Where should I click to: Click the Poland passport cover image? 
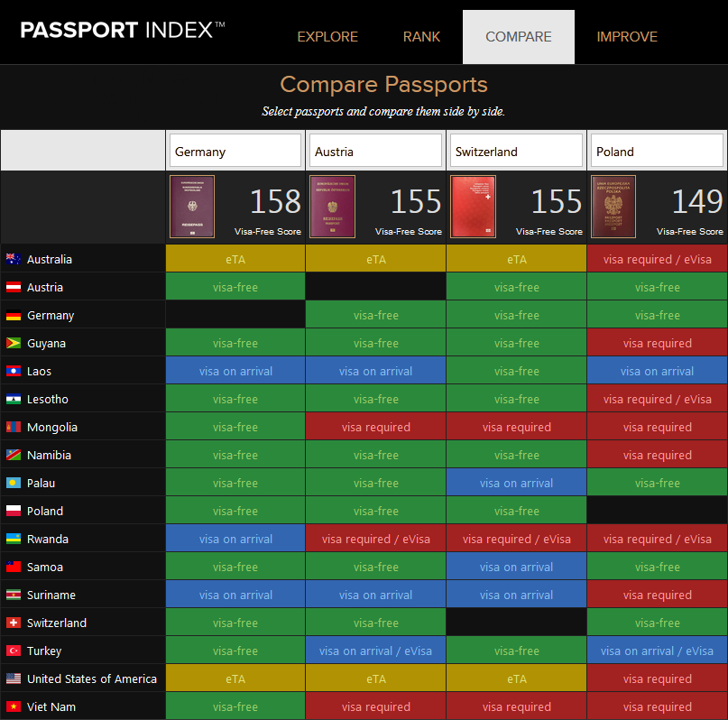[x=613, y=207]
